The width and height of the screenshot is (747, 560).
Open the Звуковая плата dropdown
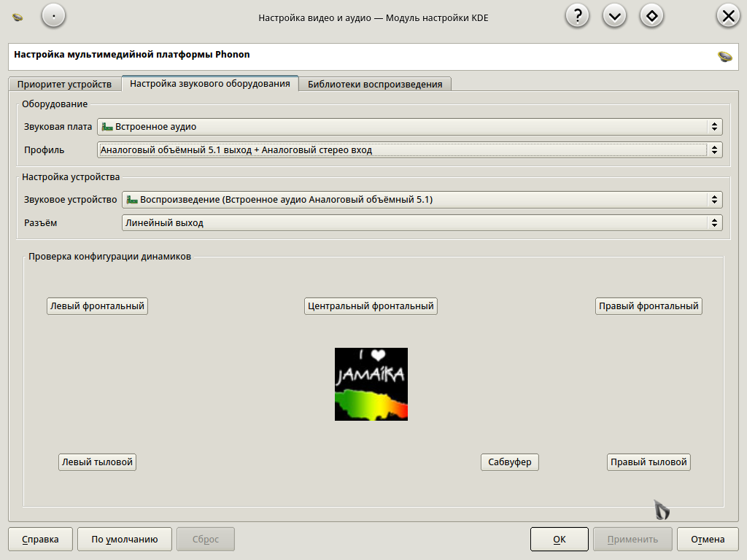click(410, 127)
